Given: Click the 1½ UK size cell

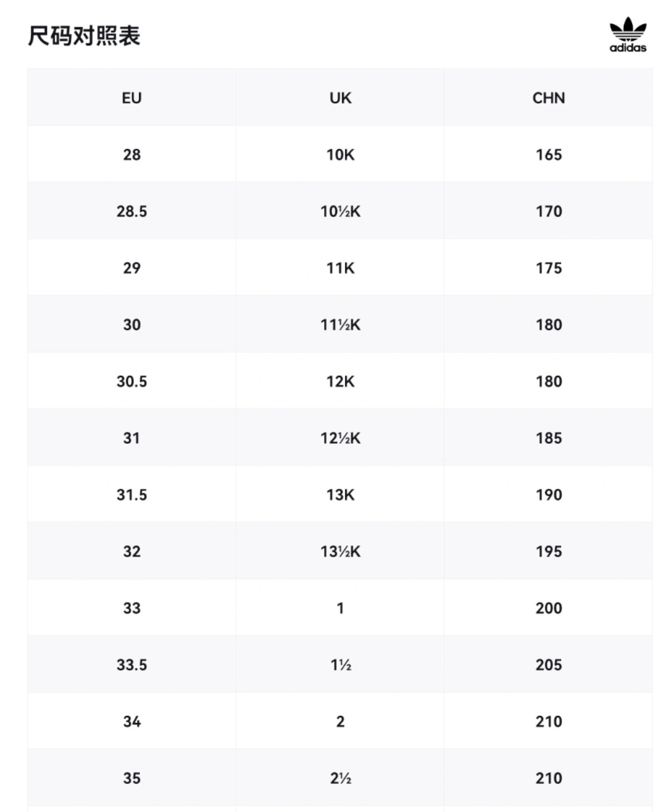Looking at the screenshot, I should 340,665.
